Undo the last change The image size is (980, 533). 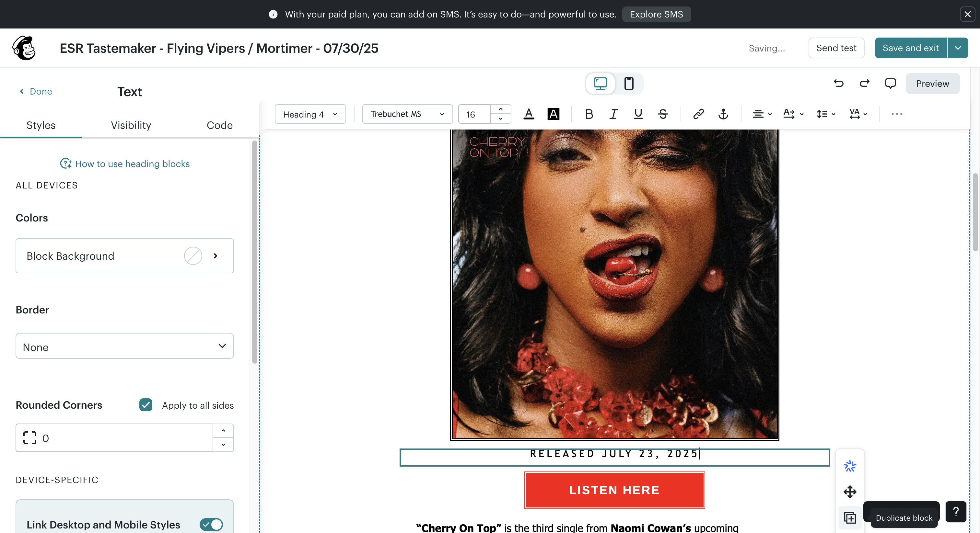pos(838,83)
